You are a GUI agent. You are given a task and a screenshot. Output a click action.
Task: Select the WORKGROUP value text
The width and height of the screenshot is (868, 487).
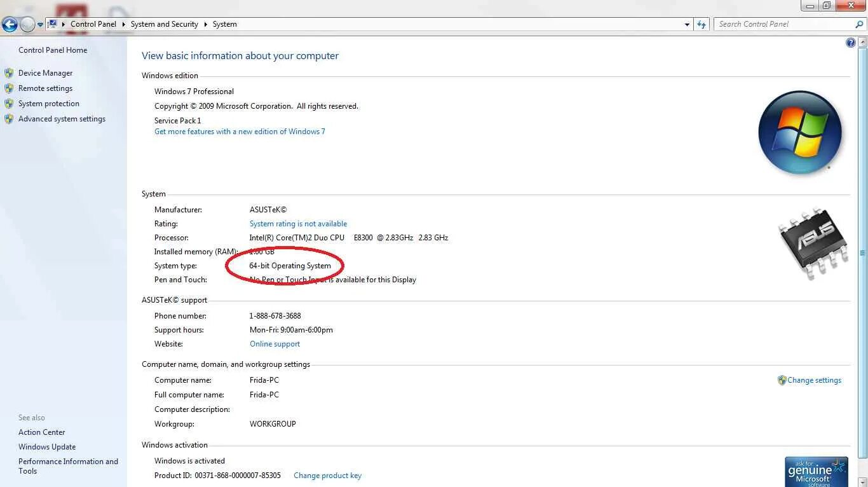tap(273, 424)
